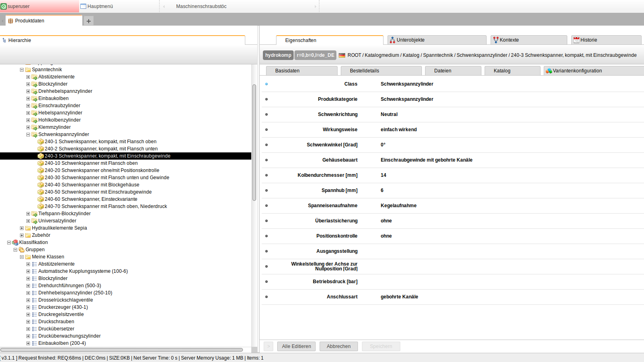Expand the Zubehör folder

(22, 235)
